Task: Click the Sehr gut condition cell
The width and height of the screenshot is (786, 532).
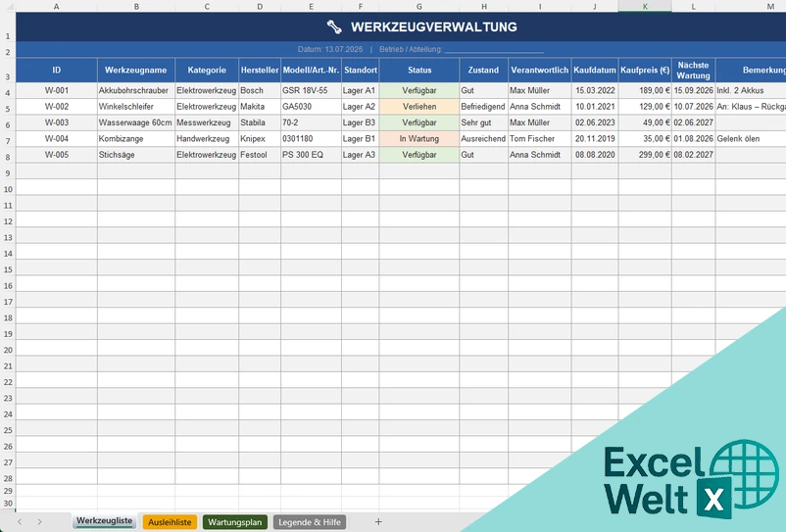Action: tap(484, 122)
